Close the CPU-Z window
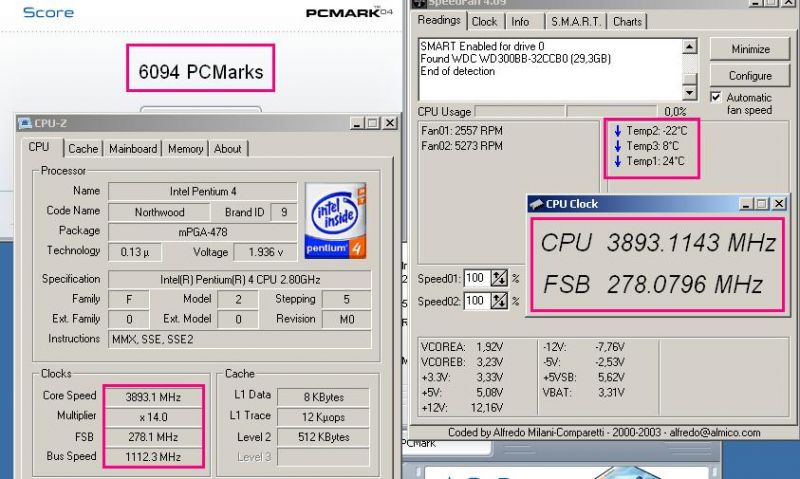Viewport: 800px width, 479px height. click(390, 123)
